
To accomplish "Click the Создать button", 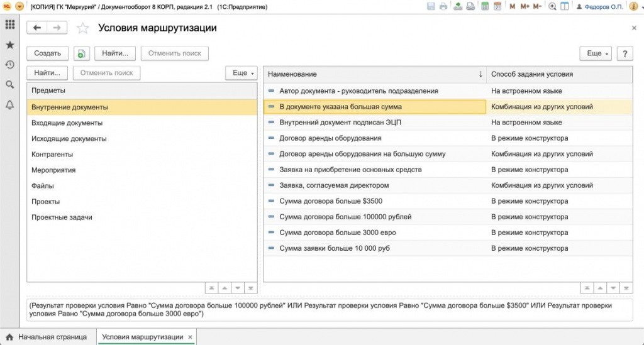I will click(x=48, y=53).
